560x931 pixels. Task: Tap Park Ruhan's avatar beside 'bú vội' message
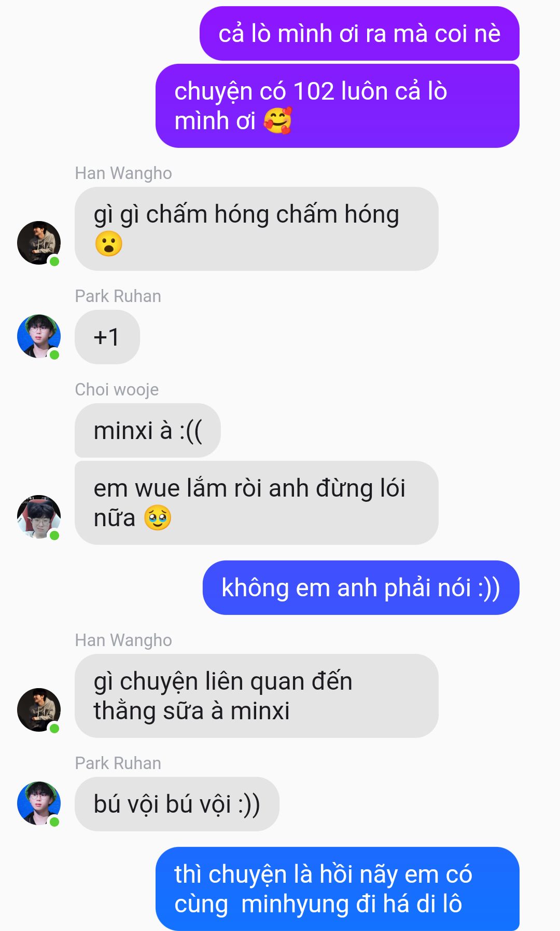(x=39, y=803)
